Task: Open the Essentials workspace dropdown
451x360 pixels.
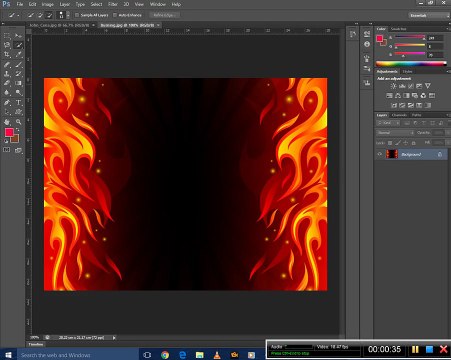Action: click(429, 15)
